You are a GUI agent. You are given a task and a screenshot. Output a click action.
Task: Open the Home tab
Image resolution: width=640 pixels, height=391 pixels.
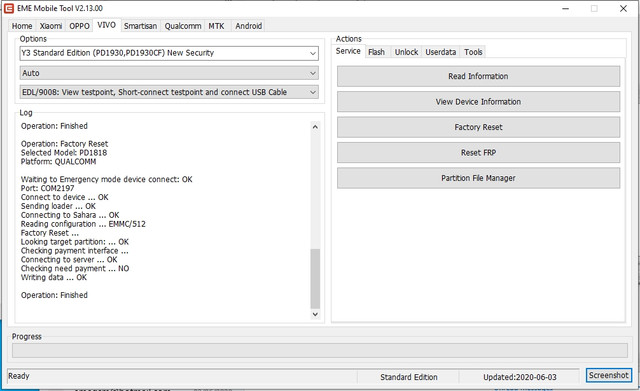(x=22, y=26)
